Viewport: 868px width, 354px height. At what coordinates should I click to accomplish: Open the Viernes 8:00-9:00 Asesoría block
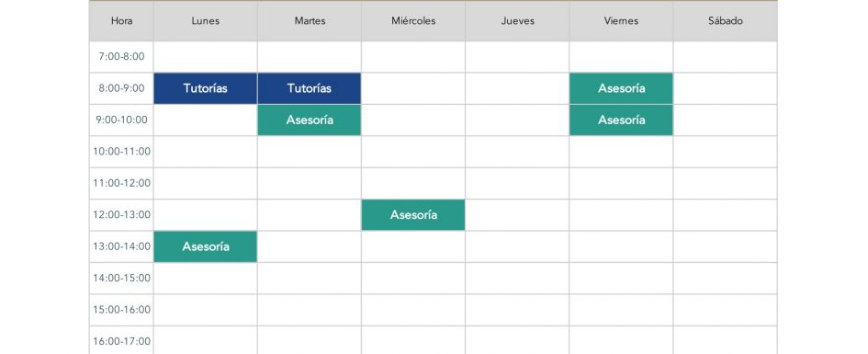click(621, 88)
